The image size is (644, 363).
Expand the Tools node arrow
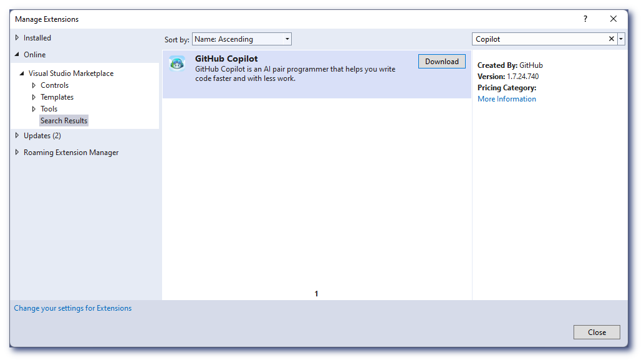pyautogui.click(x=34, y=109)
